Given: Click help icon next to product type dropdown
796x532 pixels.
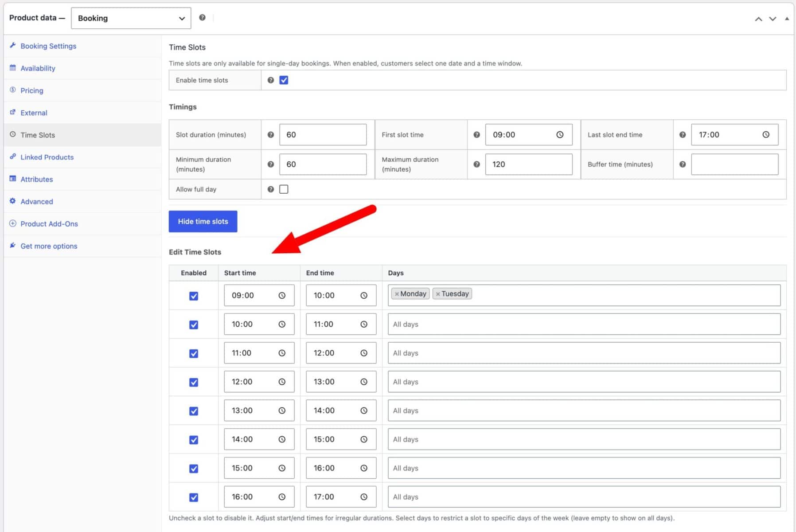Looking at the screenshot, I should (202, 18).
